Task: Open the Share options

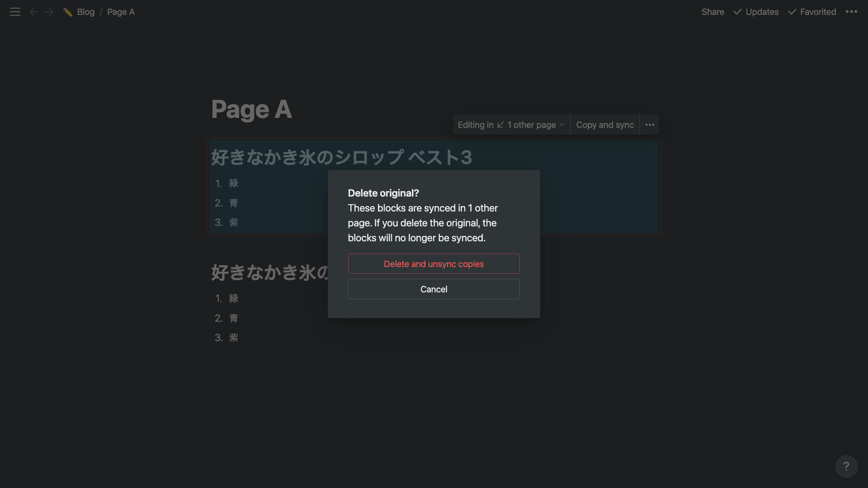Action: (712, 12)
